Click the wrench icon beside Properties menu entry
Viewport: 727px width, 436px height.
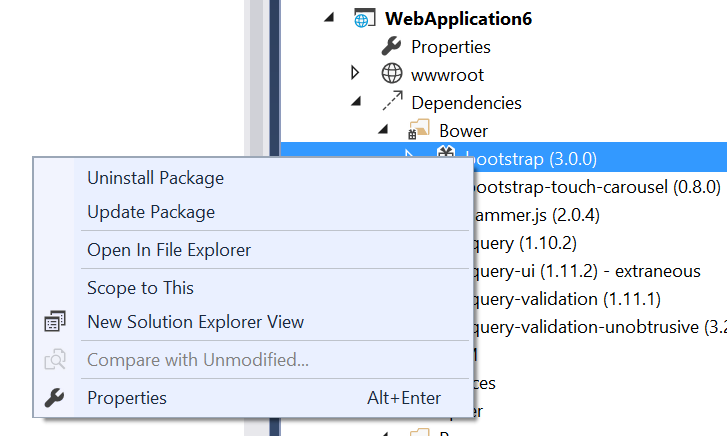coord(55,398)
